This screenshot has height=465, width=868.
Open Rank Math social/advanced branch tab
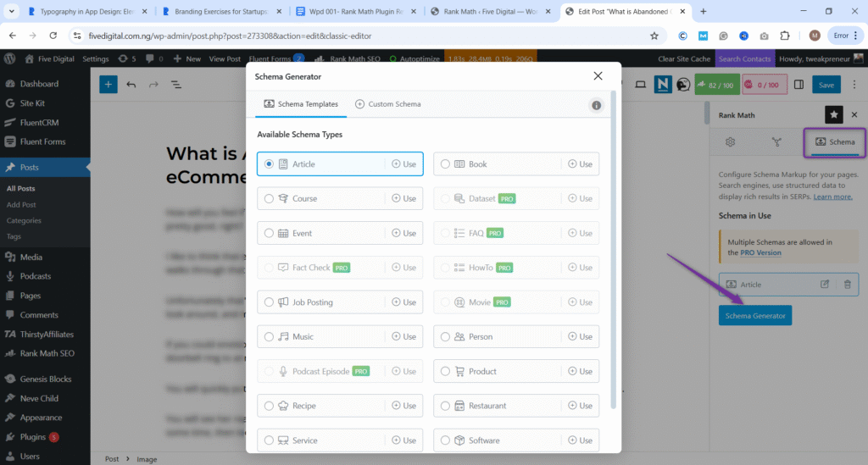pos(776,142)
